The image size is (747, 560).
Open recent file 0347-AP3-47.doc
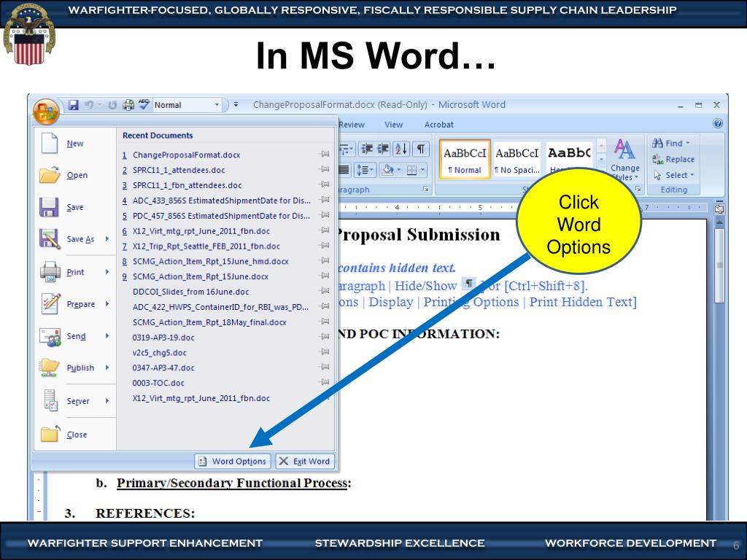pyautogui.click(x=163, y=367)
